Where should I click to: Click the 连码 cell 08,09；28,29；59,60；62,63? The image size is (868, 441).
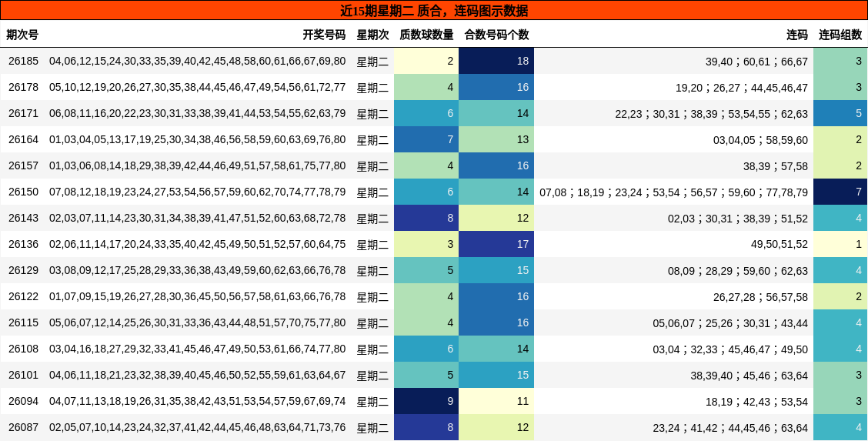click(737, 271)
